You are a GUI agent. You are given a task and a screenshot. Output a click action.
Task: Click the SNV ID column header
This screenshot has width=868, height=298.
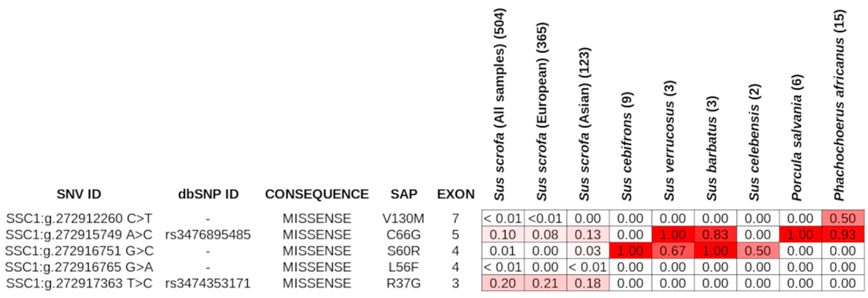tap(79, 194)
